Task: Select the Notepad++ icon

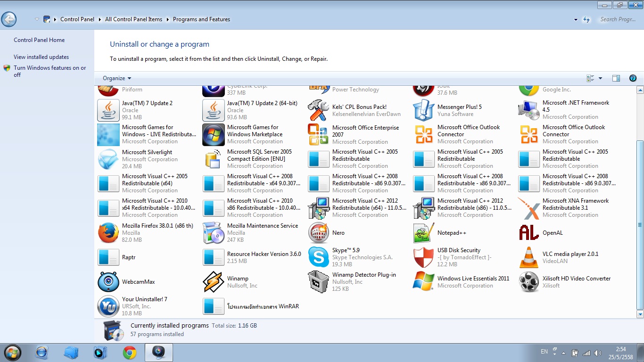Action: (x=424, y=233)
